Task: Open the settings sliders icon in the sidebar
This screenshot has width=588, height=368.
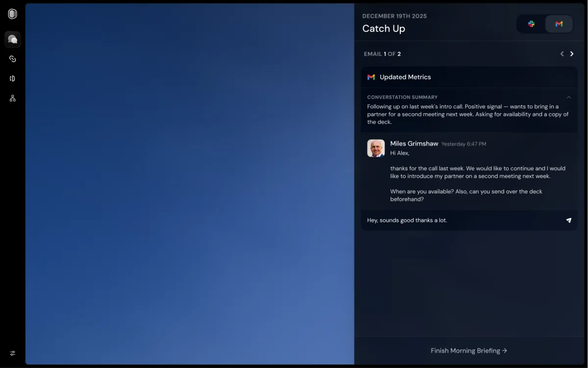Action: (13, 353)
